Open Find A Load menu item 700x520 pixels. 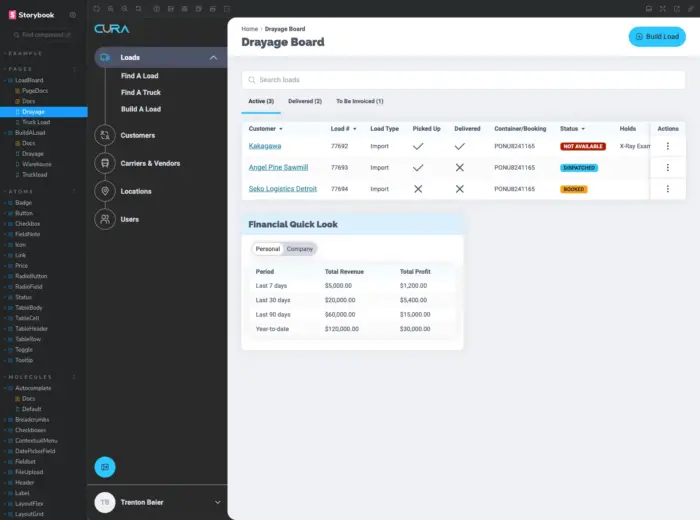click(139, 76)
